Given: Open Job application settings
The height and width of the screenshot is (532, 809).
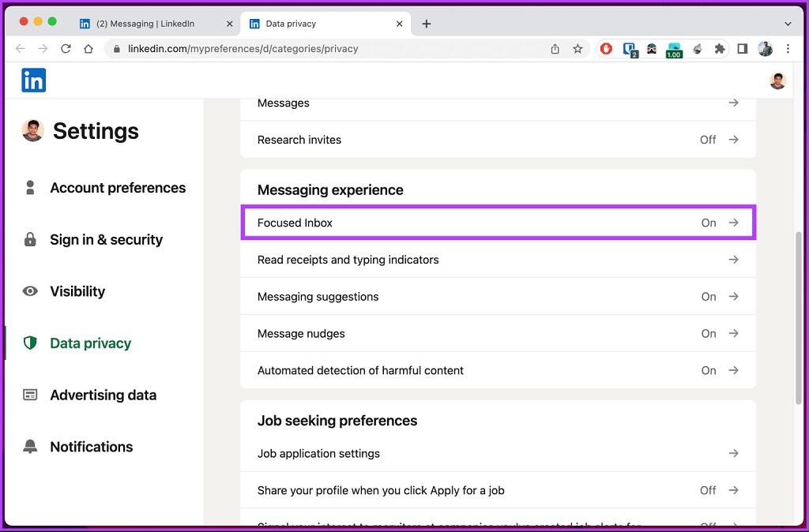Looking at the screenshot, I should 498,454.
